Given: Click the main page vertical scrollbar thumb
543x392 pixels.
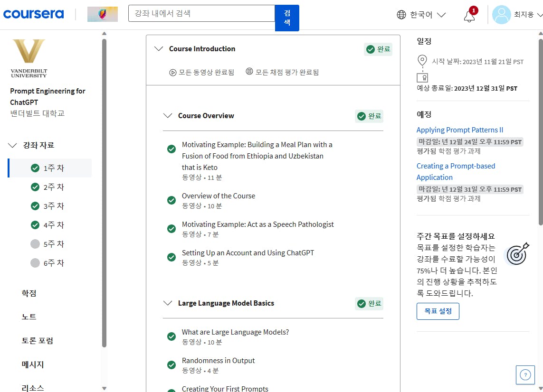Looking at the screenshot, I should pos(541,131).
